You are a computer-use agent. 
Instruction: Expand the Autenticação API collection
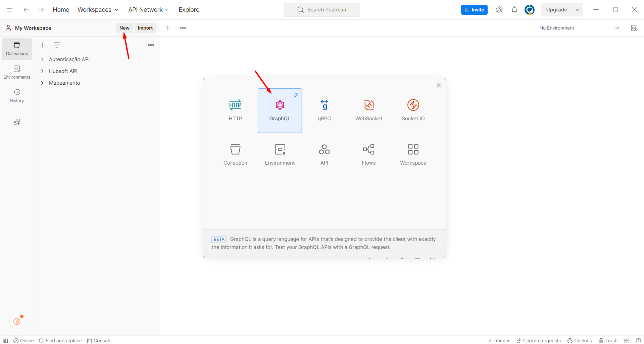pos(42,59)
